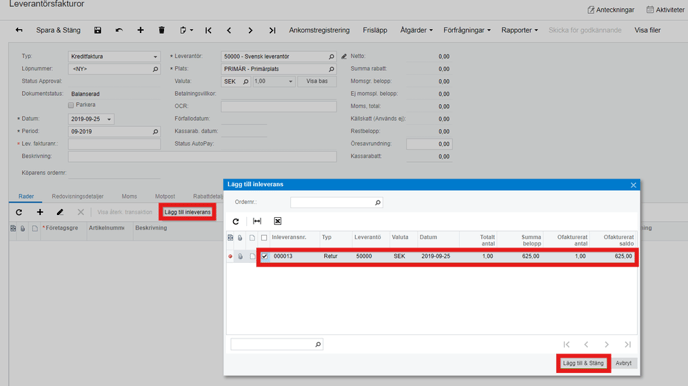Toggle select-all checkbox in dialog header
Viewport: 688px width, 386px height.
264,238
